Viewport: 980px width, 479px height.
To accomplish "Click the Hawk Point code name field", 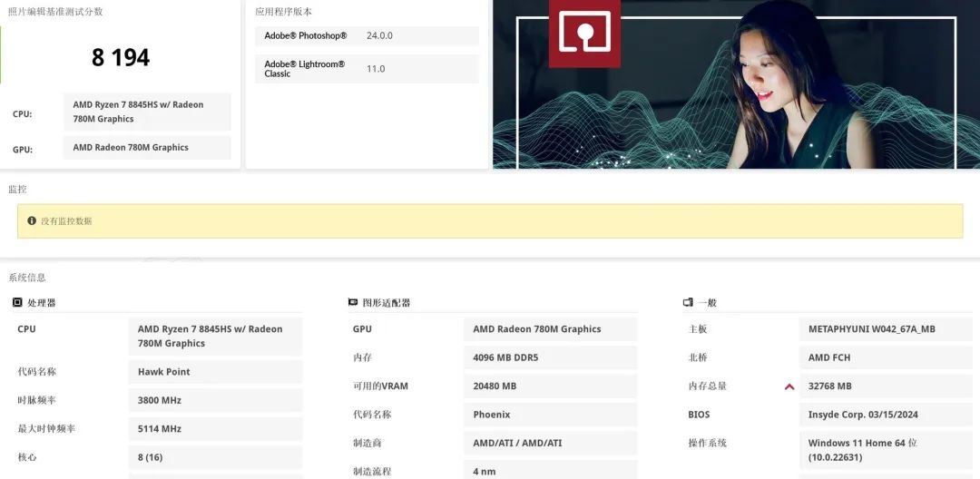I will tap(216, 372).
